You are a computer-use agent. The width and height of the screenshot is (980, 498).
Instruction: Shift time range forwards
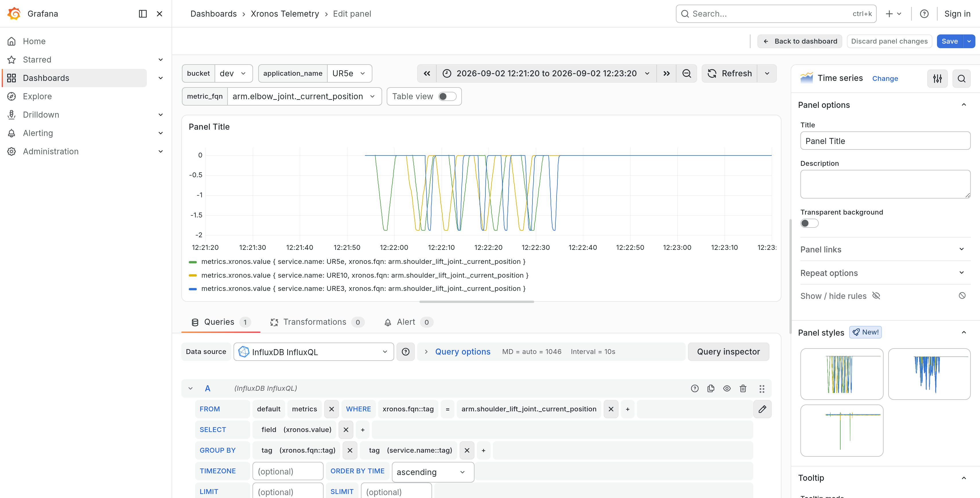[666, 73]
